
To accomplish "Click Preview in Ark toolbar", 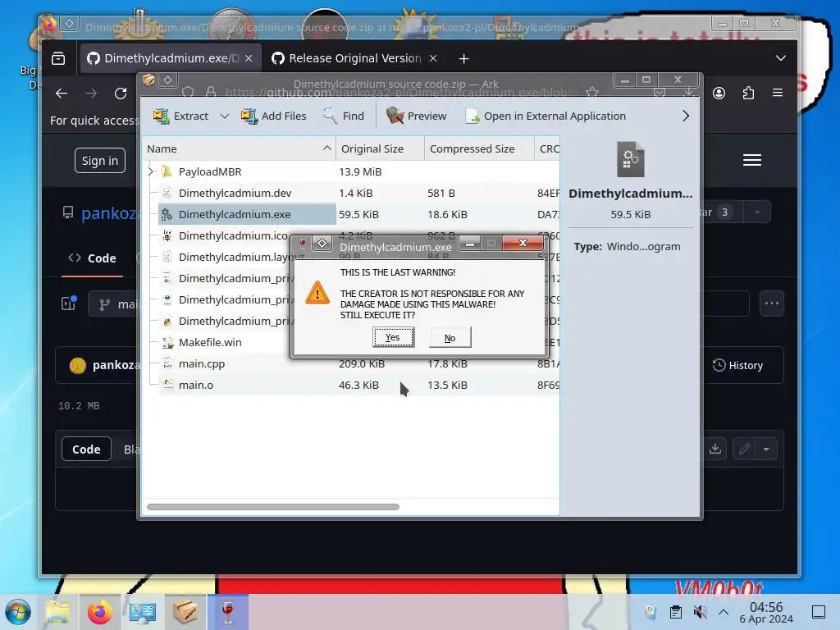I will click(416, 116).
